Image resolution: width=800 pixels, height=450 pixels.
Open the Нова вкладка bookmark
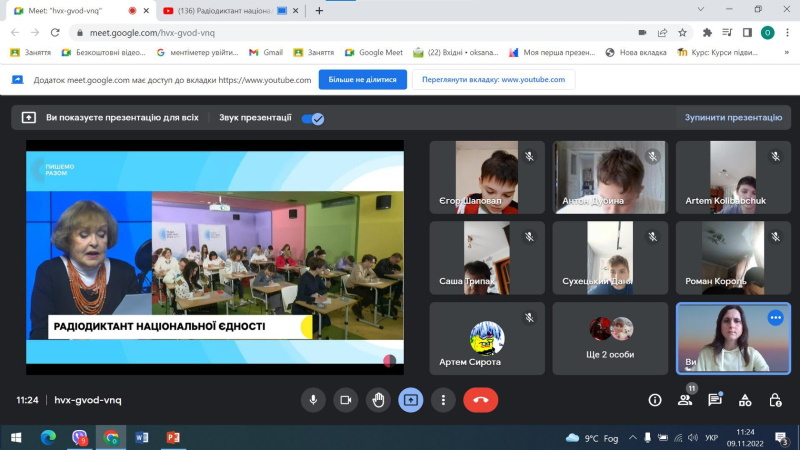(x=636, y=53)
